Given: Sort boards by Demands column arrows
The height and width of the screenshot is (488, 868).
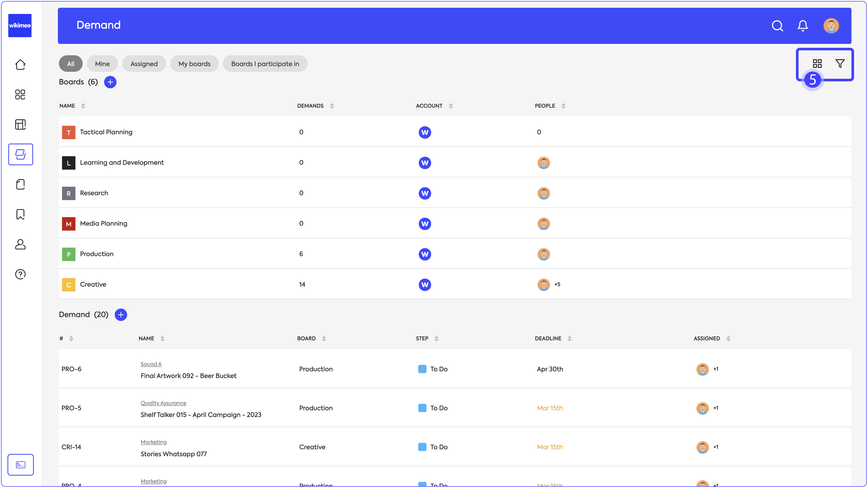Looking at the screenshot, I should point(332,106).
